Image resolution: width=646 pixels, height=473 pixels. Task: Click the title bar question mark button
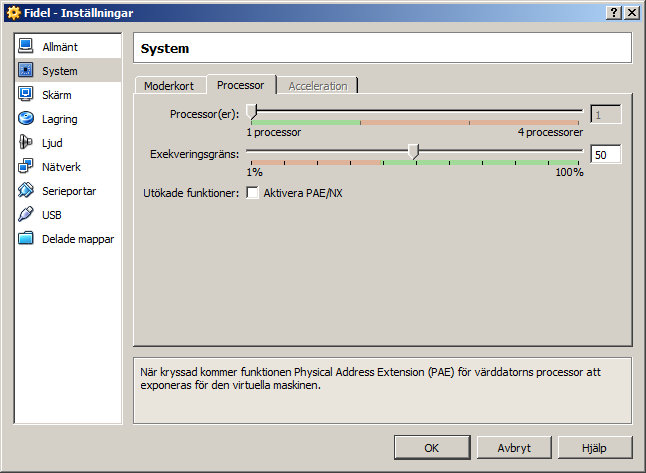(612, 12)
